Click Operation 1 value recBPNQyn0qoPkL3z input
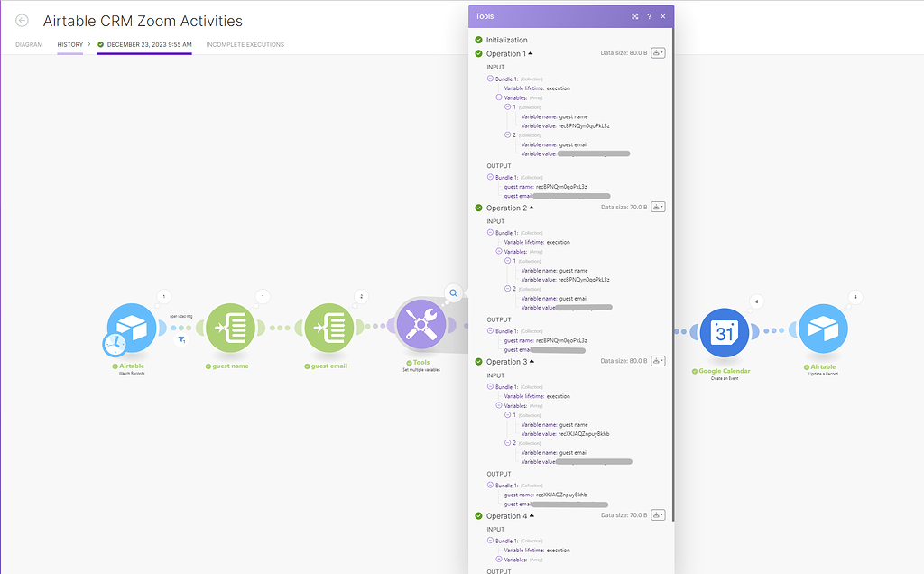 click(x=584, y=125)
